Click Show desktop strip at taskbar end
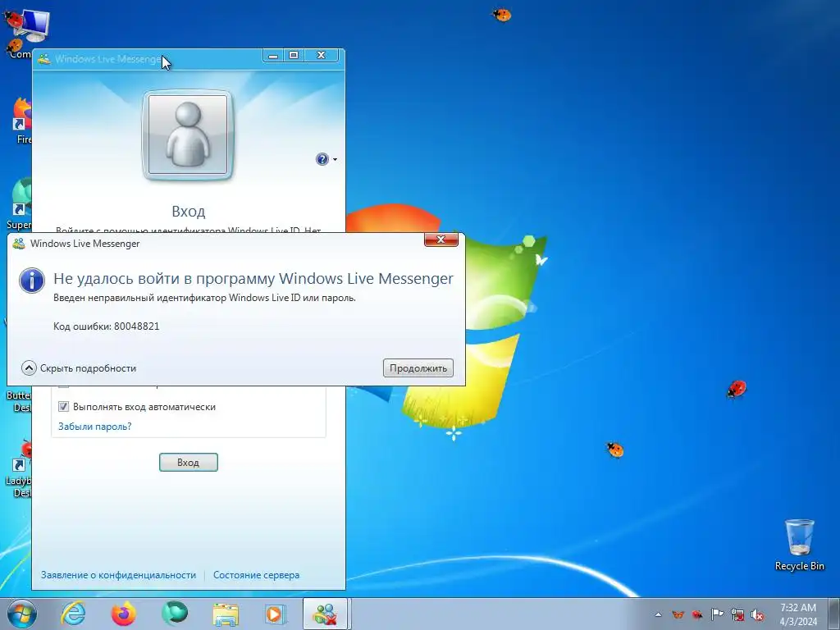The width and height of the screenshot is (840, 630). tap(833, 614)
